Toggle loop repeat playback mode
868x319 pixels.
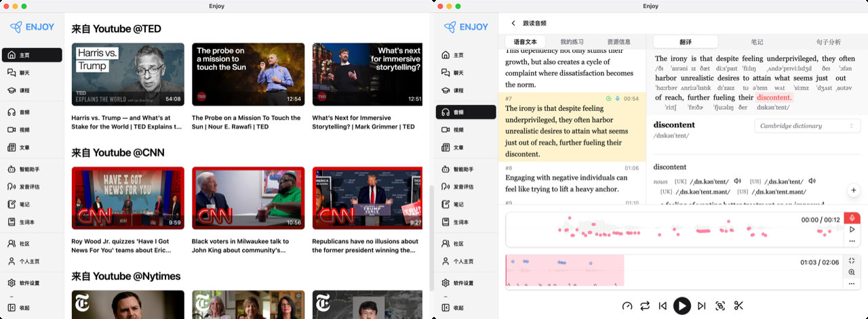click(645, 306)
